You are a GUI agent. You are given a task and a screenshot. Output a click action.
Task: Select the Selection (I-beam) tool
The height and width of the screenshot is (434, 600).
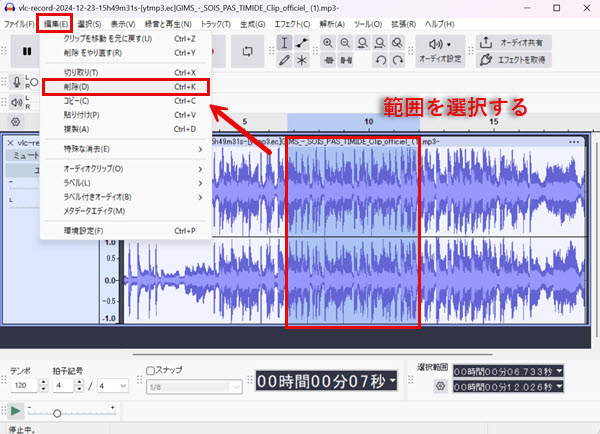click(x=284, y=43)
